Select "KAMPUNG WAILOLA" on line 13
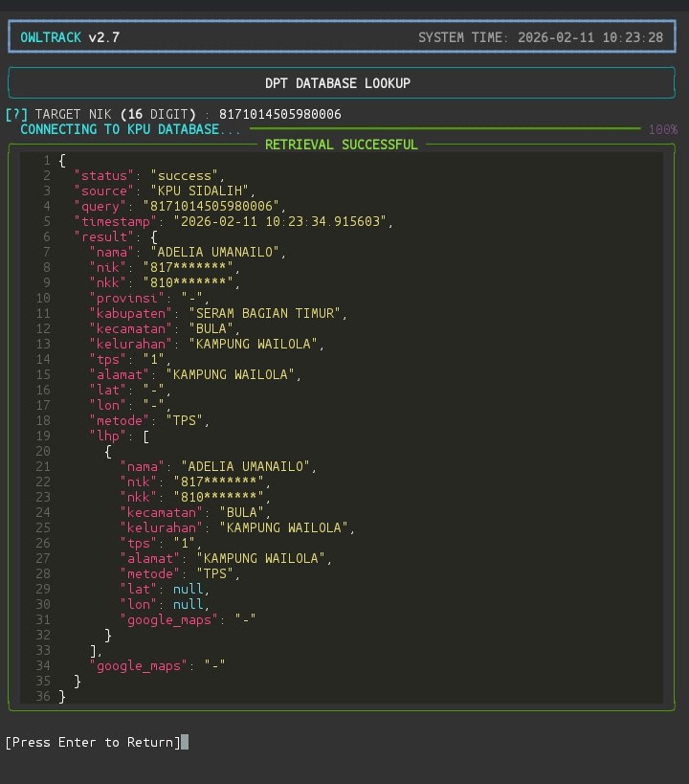 (x=253, y=344)
